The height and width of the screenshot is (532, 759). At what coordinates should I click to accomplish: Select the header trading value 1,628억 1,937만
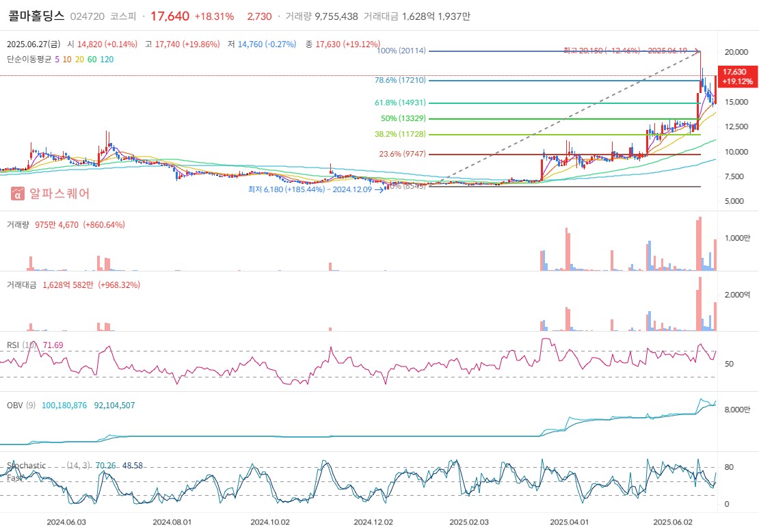(436, 16)
